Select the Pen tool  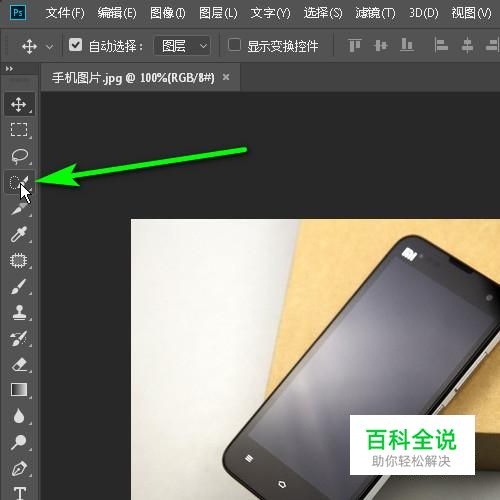coord(19,468)
